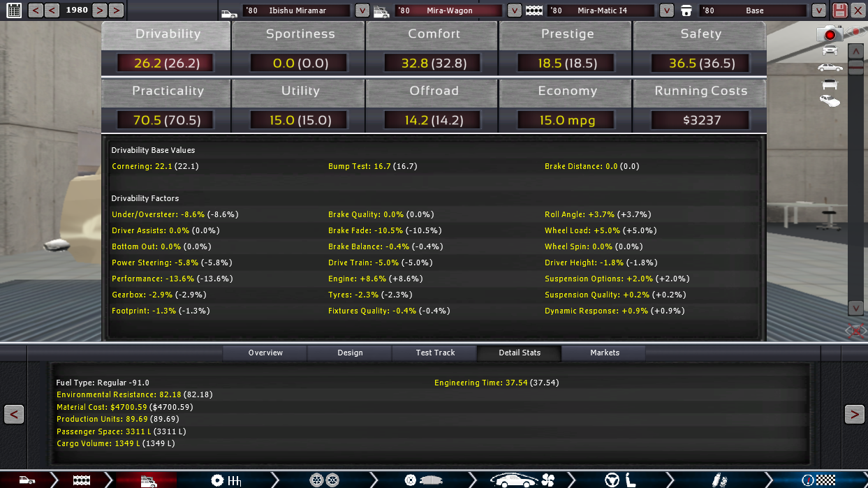Open the calendar icon in top bar
Screen dimensions: 868x488
(x=14, y=10)
